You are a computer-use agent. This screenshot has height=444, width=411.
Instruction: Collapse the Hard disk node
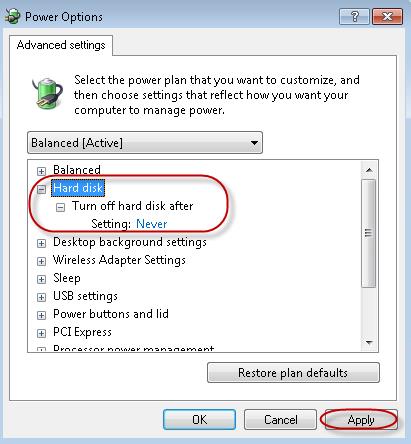(x=41, y=189)
